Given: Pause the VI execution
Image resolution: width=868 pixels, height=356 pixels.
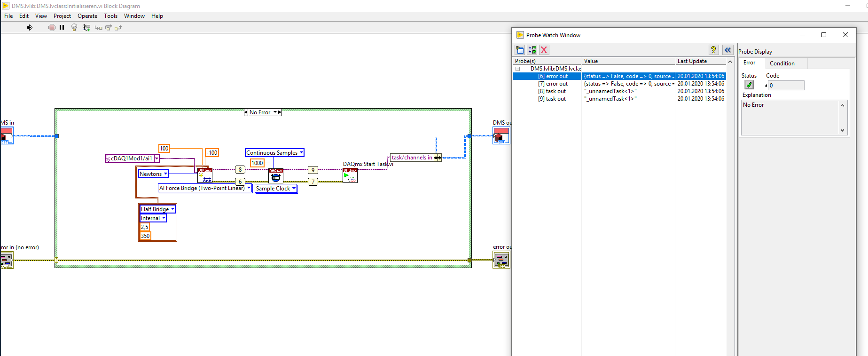Looking at the screenshot, I should click(x=62, y=28).
